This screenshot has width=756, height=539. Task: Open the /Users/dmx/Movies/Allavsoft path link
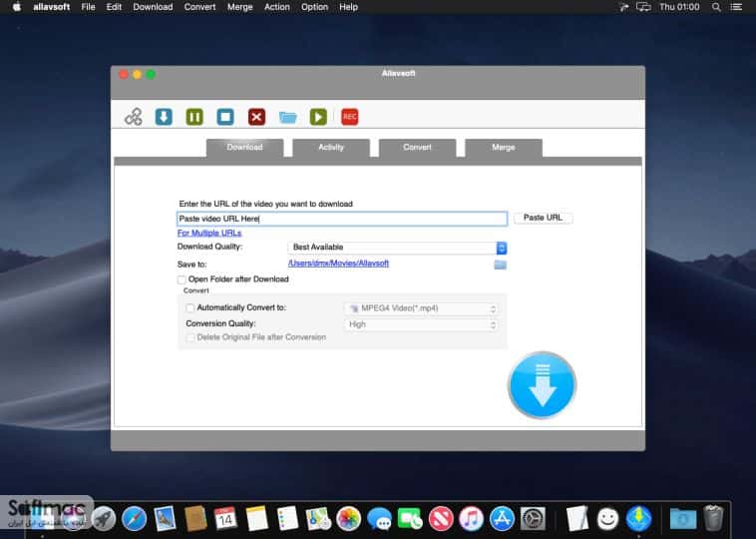(338, 264)
